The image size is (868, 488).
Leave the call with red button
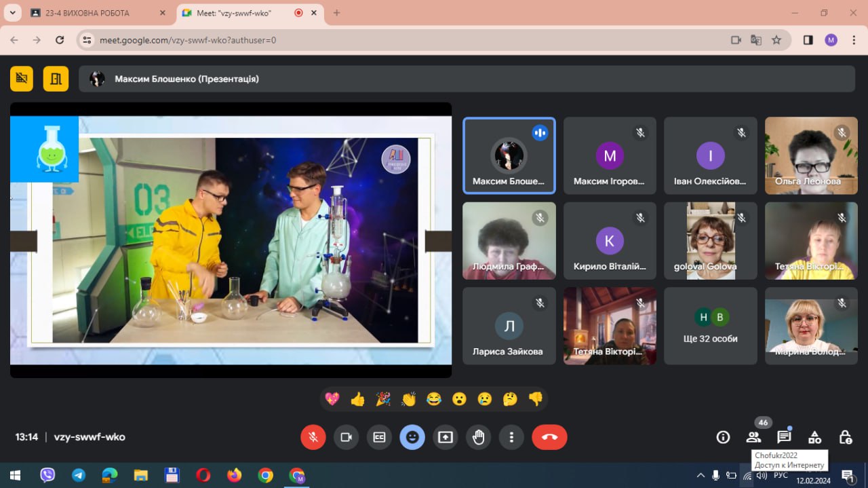[x=549, y=437]
